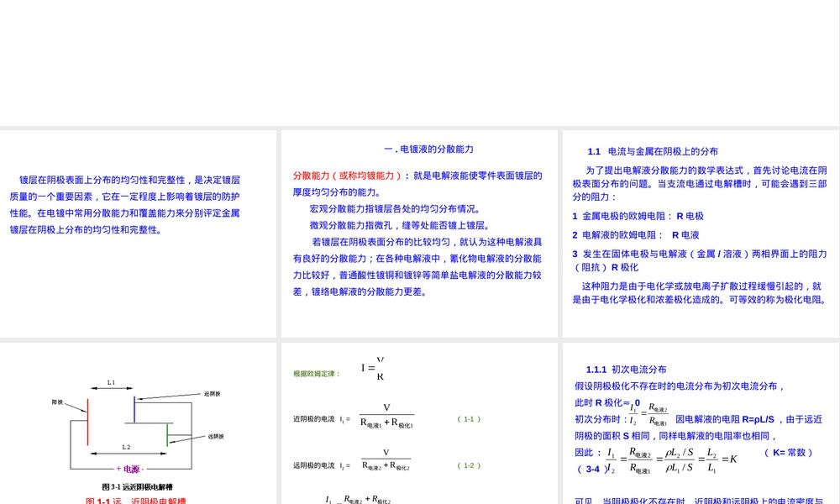Click the heading 1.1.1 初次电流分布

click(627, 370)
